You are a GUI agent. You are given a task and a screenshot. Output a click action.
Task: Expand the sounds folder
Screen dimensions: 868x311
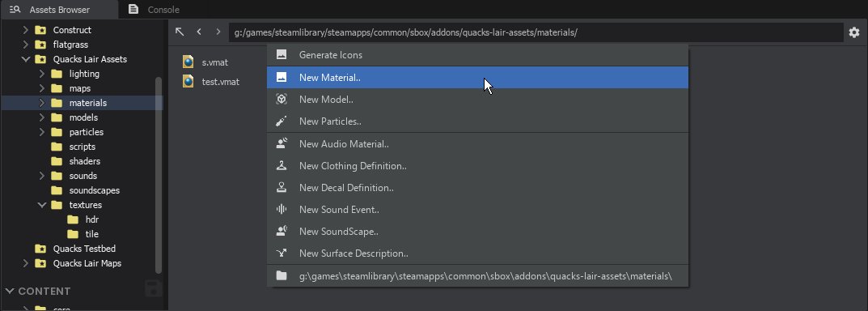coord(41,176)
